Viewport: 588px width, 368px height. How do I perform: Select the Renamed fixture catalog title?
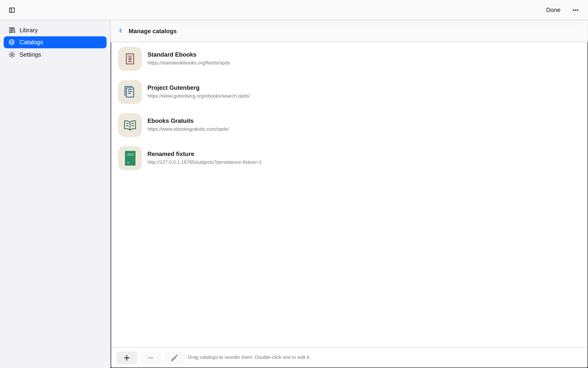[171, 154]
